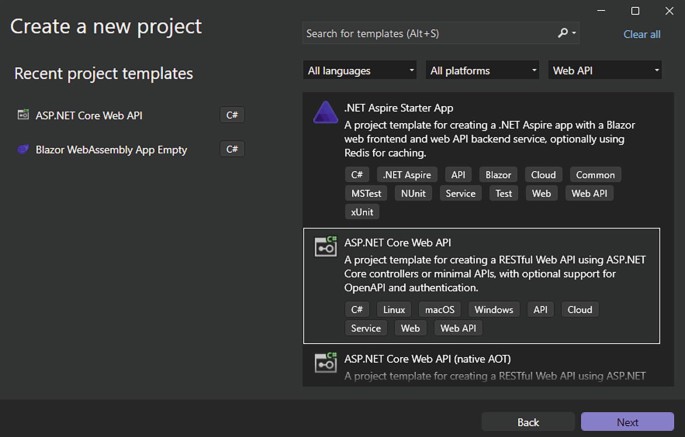Click Web tag in ASP.NET Core Web API card
Image resolution: width=685 pixels, height=437 pixels.
[410, 328]
